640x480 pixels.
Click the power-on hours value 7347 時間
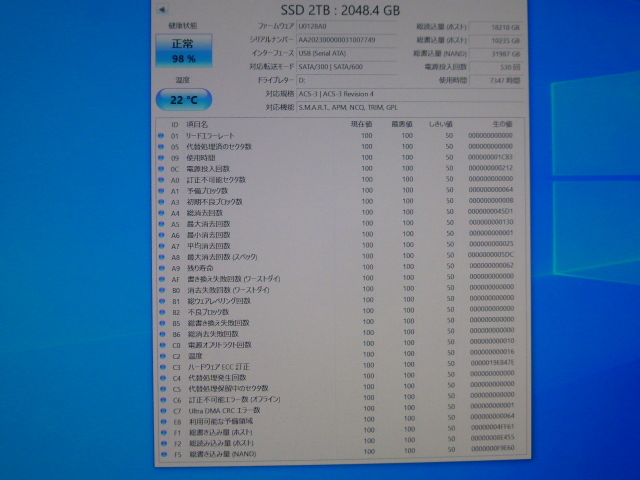point(496,81)
